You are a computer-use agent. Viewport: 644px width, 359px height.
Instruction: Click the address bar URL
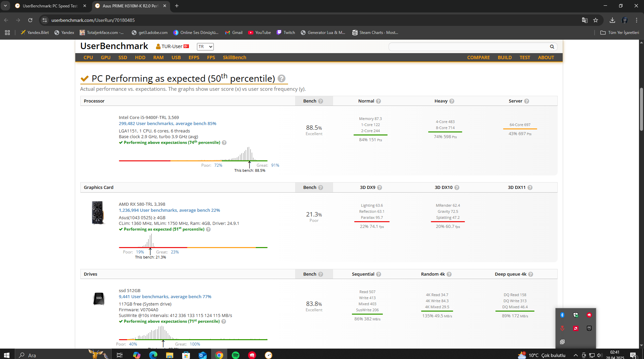93,20
